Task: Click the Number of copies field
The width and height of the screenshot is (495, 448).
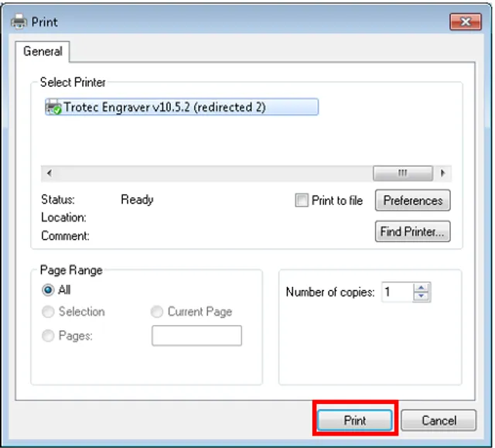Action: (x=397, y=292)
